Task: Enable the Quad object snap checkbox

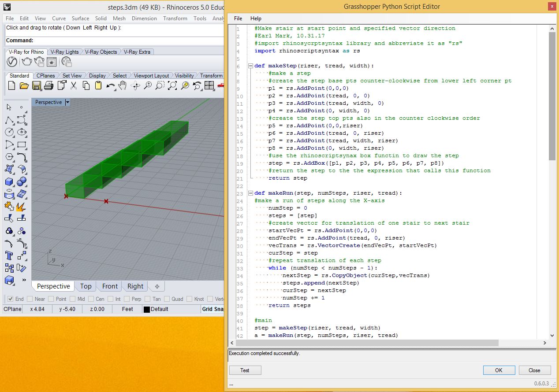Action: click(167, 299)
